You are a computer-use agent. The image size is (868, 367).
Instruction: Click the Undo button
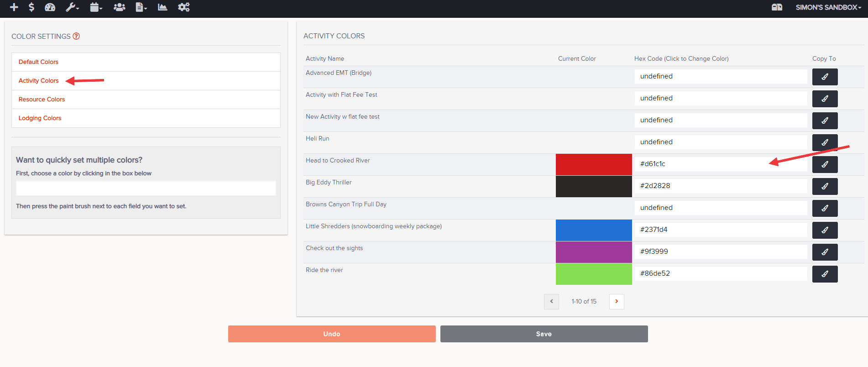[x=332, y=334]
